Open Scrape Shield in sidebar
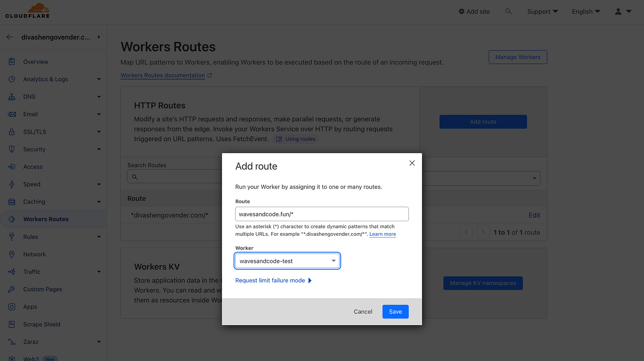The height and width of the screenshot is (361, 644). point(42,324)
